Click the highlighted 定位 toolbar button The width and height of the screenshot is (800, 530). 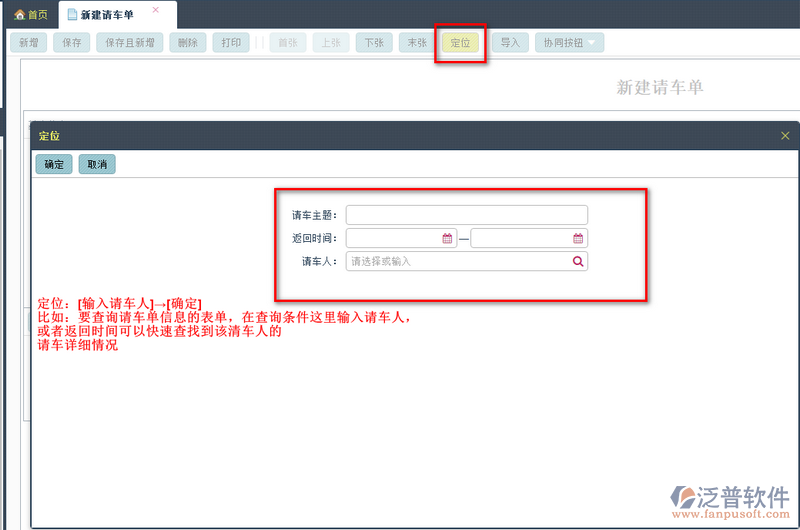click(460, 43)
